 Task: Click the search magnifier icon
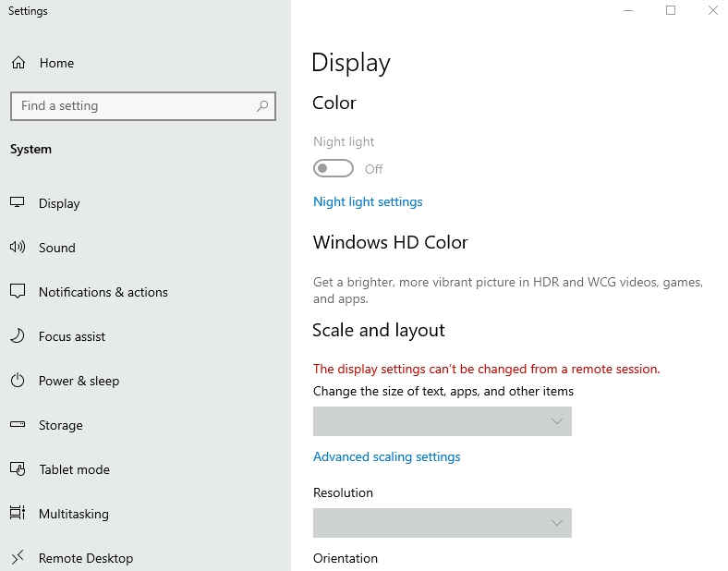[262, 106]
